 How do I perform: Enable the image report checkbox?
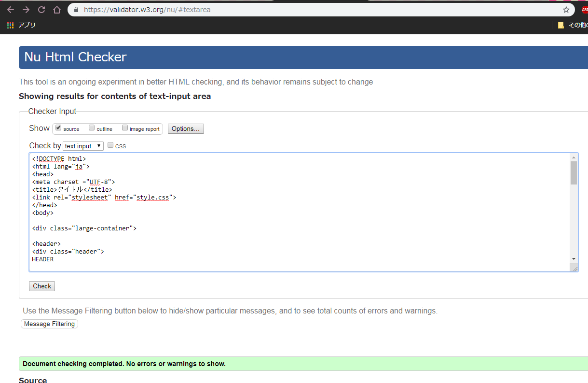point(125,128)
